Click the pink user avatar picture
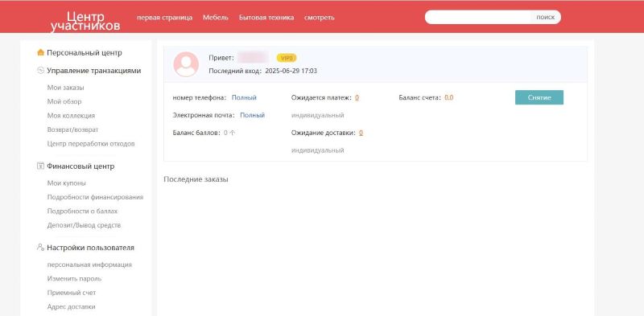The image size is (644, 316). (x=186, y=64)
